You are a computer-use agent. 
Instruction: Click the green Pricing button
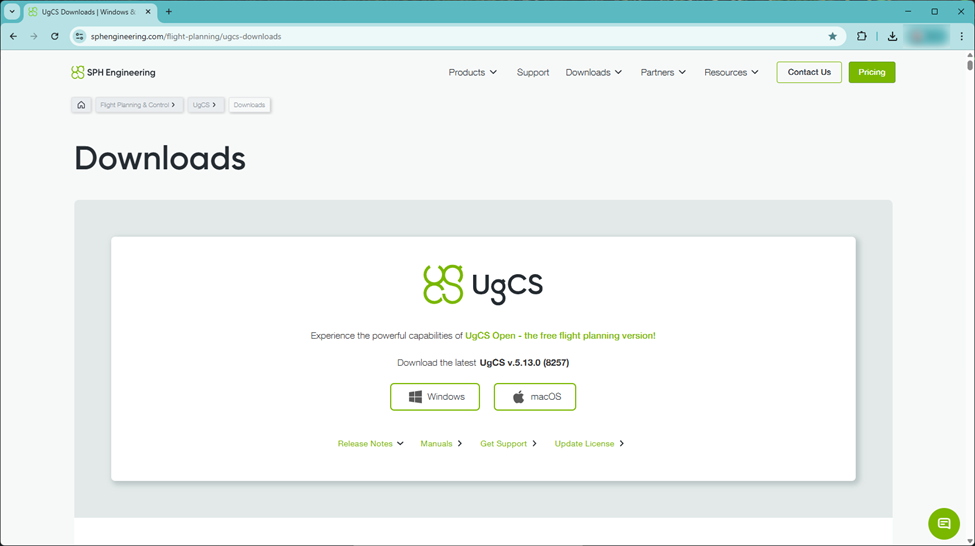(x=872, y=72)
